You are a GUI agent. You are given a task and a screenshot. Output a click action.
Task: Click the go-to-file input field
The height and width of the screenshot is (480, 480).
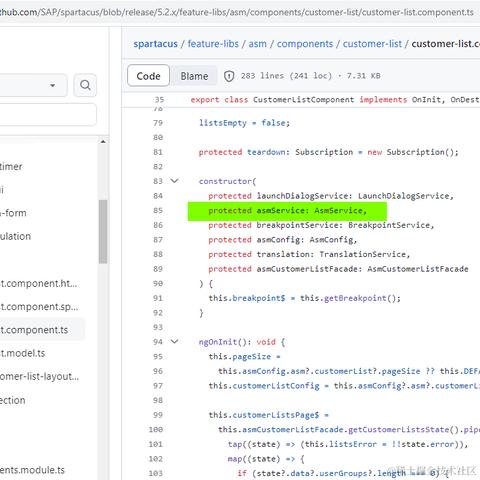pyautogui.click(x=48, y=114)
